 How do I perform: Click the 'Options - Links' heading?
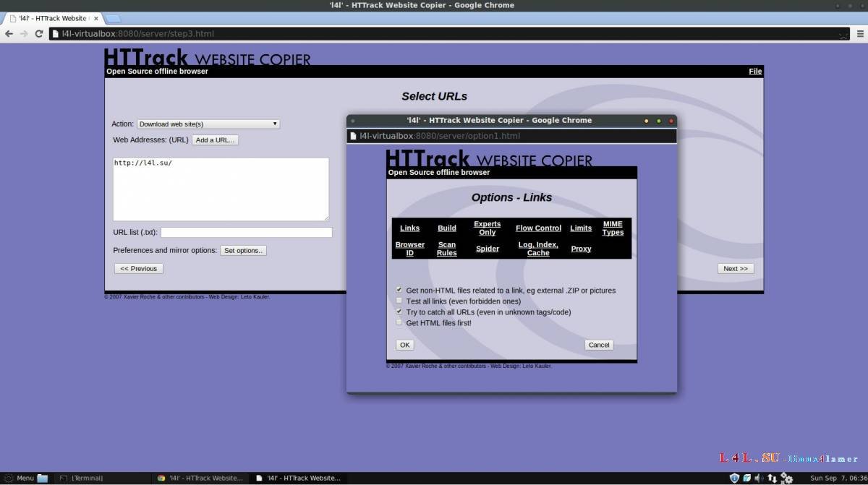(x=511, y=197)
